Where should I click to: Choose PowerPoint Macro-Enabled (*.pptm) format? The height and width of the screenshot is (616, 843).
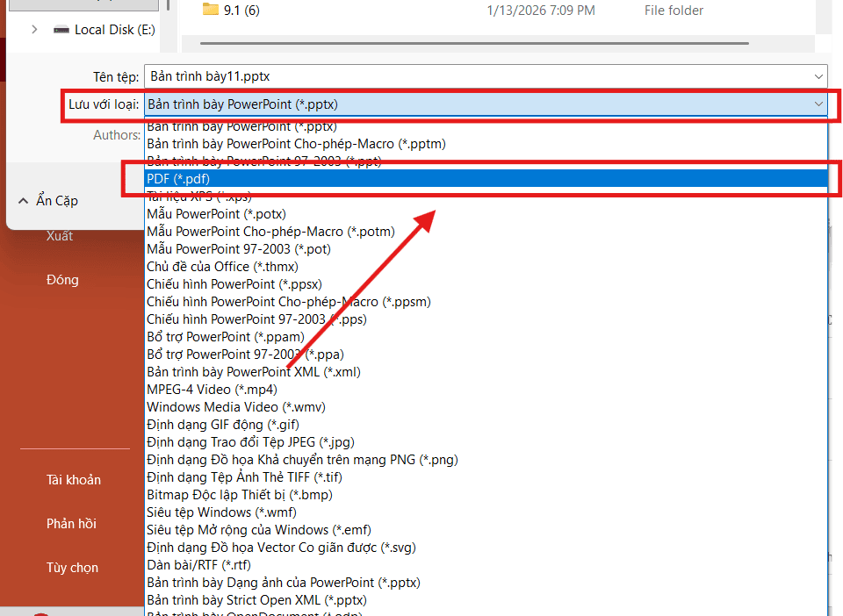(486, 144)
